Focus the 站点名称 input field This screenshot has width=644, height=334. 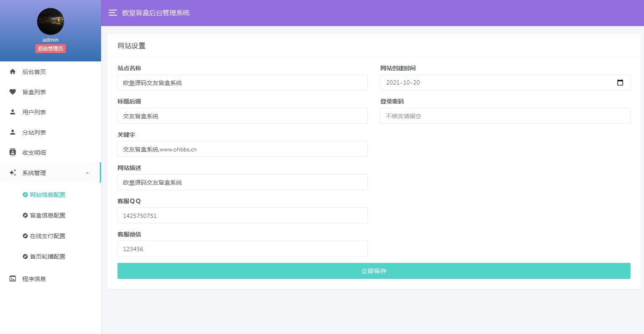click(242, 83)
